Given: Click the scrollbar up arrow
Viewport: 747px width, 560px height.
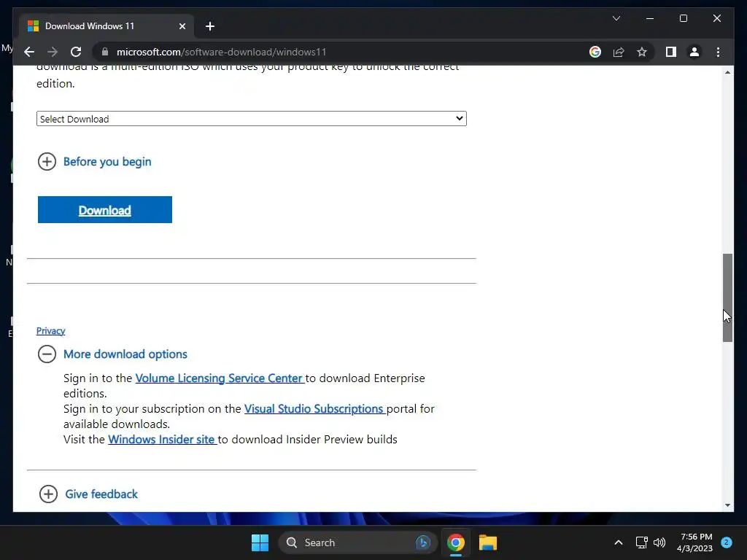Looking at the screenshot, I should [727, 72].
